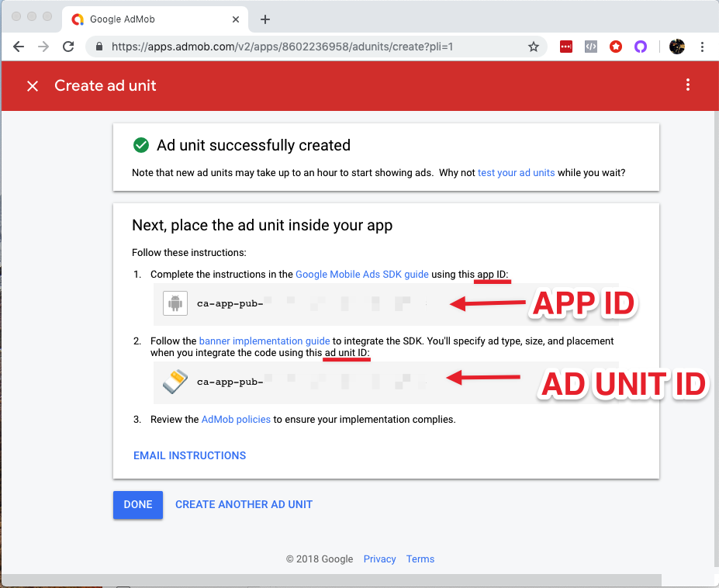Image resolution: width=719 pixels, height=588 pixels.
Task: Click the banner ad unit icon
Action: [175, 382]
